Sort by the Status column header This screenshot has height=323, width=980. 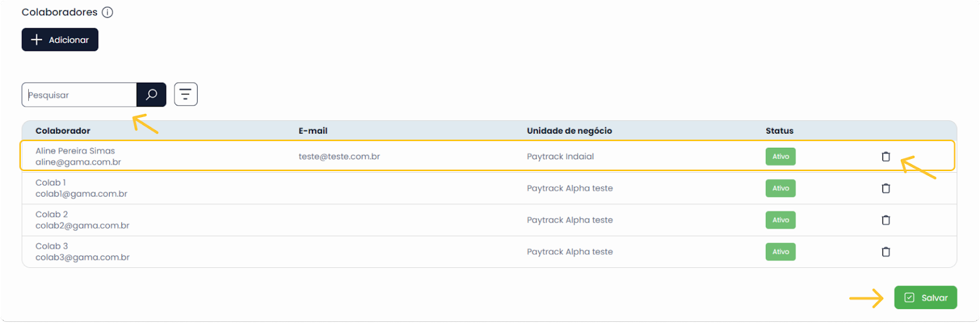(780, 131)
